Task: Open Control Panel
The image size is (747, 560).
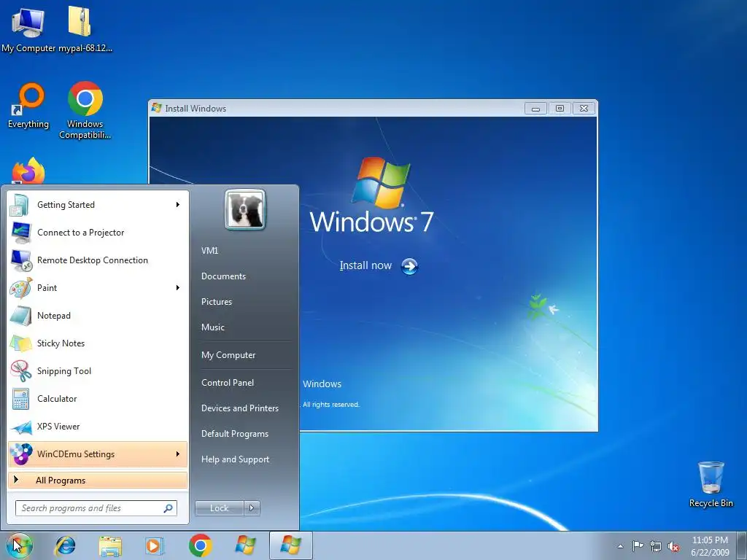Action: tap(228, 383)
